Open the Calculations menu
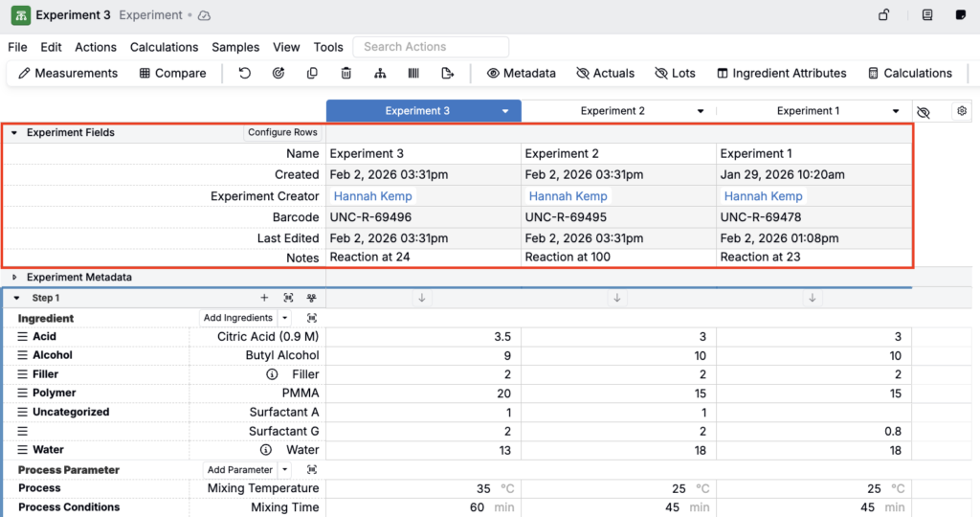 coord(164,47)
